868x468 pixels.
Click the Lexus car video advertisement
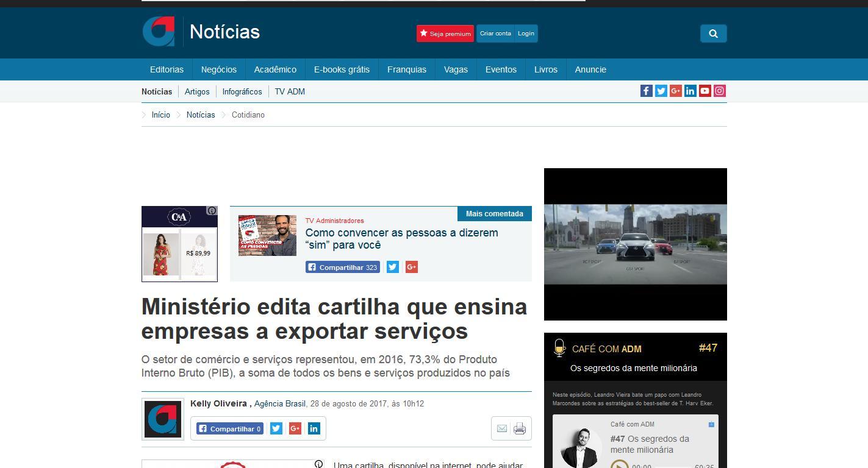pyautogui.click(x=636, y=244)
